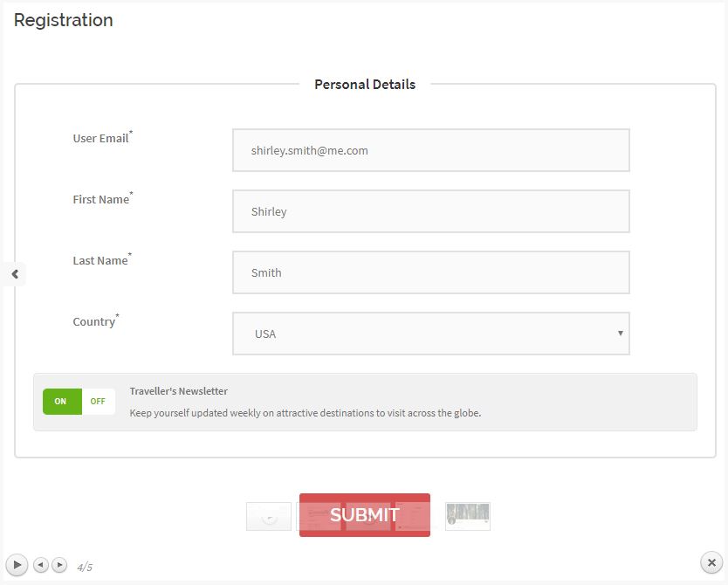Open the side panel via left chevron
The width and height of the screenshot is (728, 585).
[15, 274]
